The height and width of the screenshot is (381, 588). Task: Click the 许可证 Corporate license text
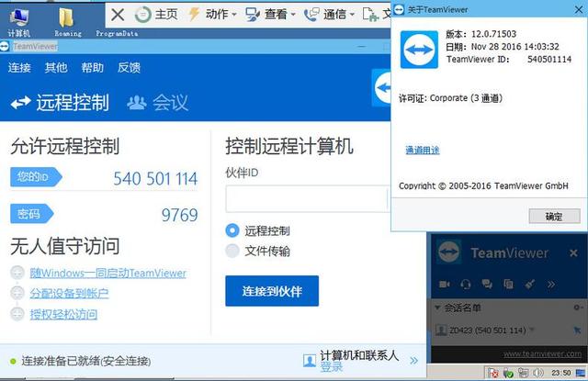click(450, 98)
